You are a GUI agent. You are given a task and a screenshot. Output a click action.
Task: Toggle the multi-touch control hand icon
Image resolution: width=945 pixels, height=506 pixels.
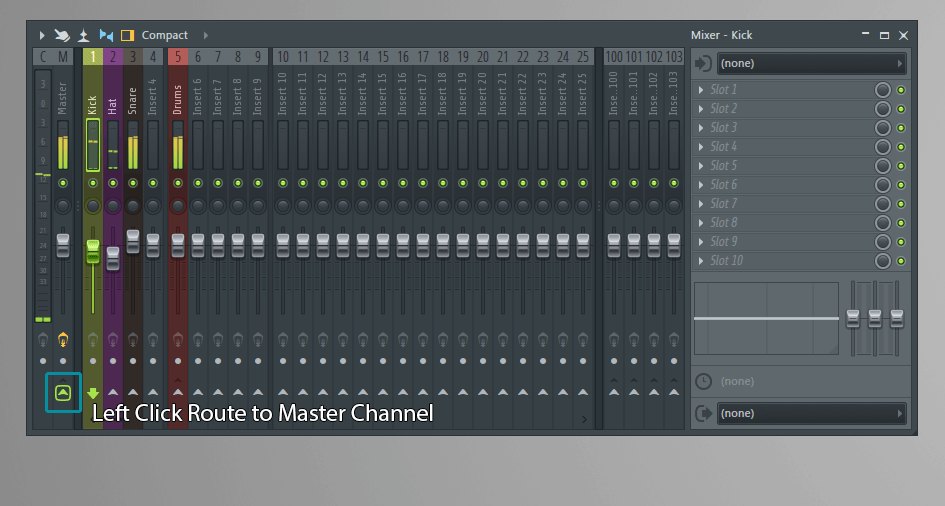pos(61,36)
